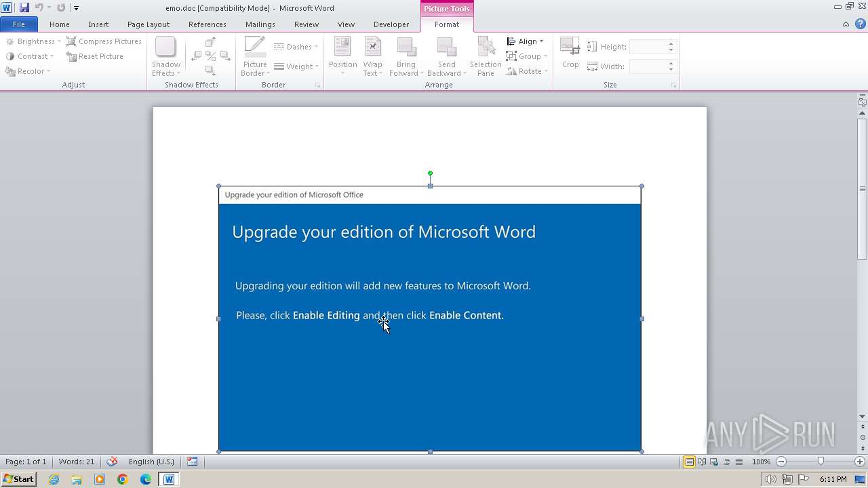Go to the References tab
Screen dimensions: 868x488
point(208,24)
